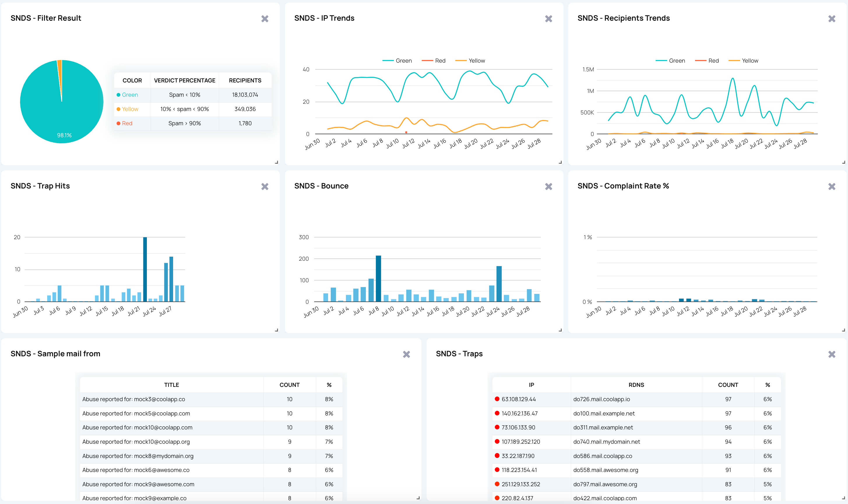
Task: Click RDNS do558.mail.awesome.org
Action: 606,470
